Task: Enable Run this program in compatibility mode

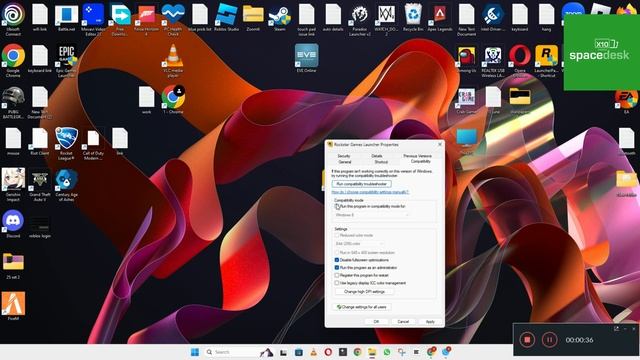Action: (337, 207)
